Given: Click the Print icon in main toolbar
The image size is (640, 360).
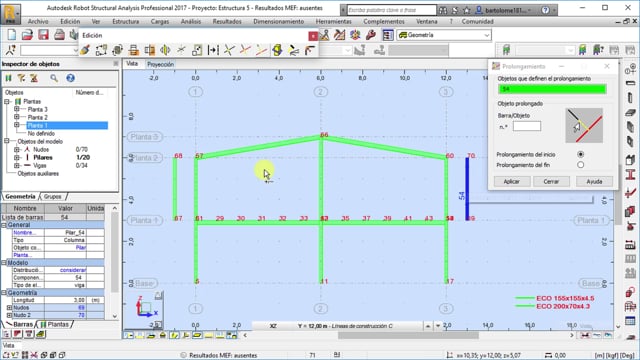Looking at the screenshot, I should [x=59, y=35].
